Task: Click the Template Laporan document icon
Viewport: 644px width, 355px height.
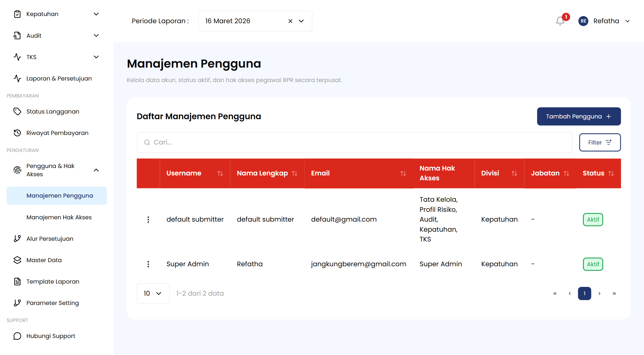Action: [17, 281]
